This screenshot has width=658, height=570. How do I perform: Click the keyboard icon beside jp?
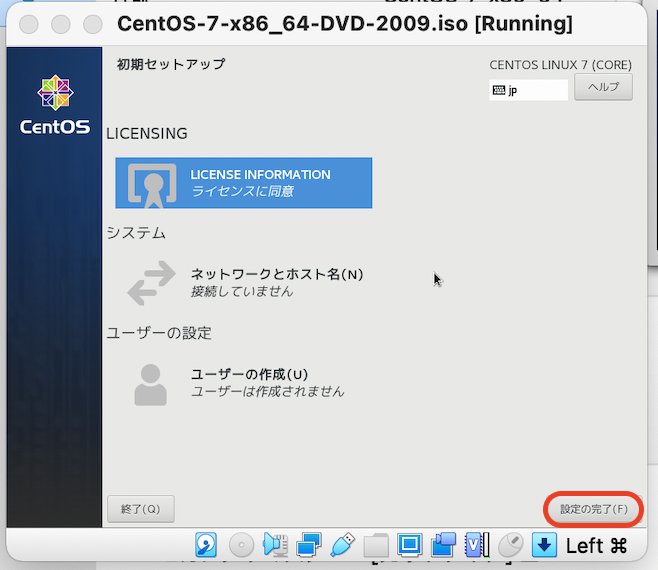click(x=499, y=90)
